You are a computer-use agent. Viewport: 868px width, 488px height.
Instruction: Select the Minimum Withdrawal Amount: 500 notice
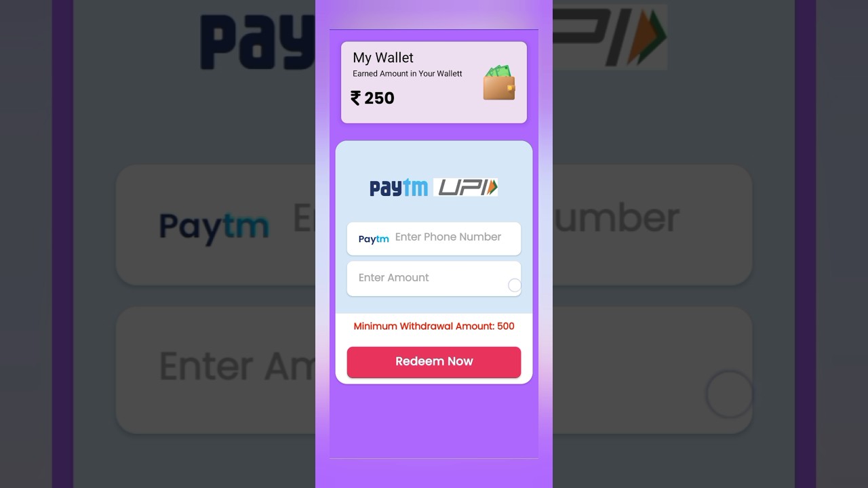coord(434,326)
